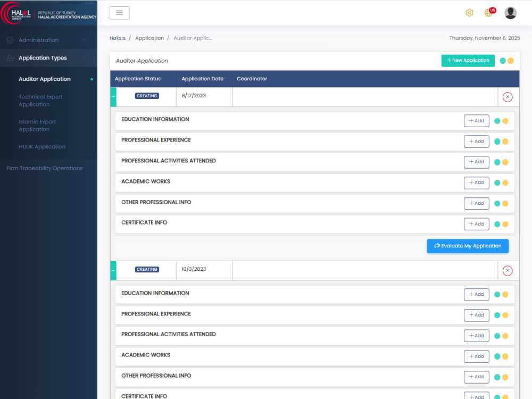The image size is (532, 399).
Task: Click CREATING status badge for 10/3/2023
Action: (147, 269)
